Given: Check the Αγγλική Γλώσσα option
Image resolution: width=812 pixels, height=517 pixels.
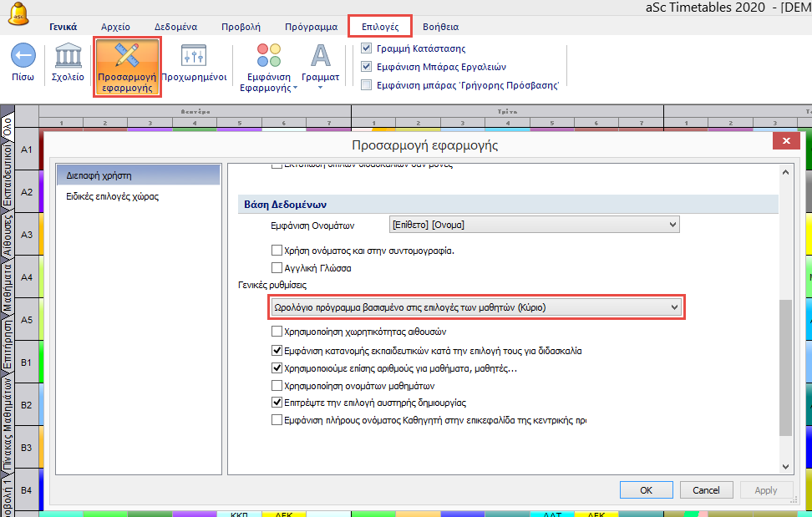Looking at the screenshot, I should point(277,268).
